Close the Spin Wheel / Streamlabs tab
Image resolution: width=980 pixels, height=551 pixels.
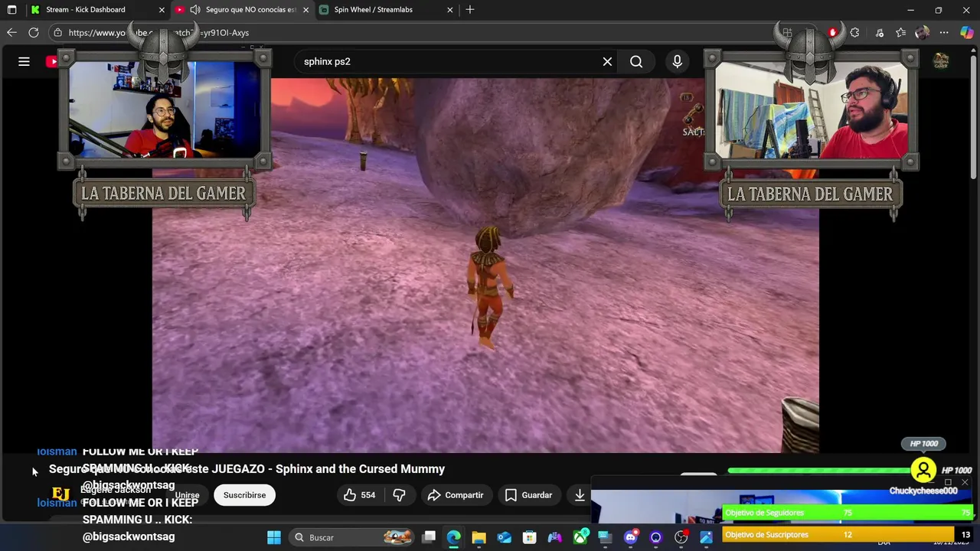tap(450, 10)
